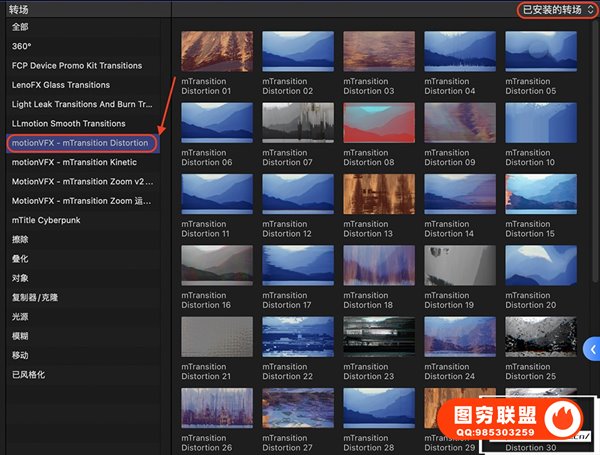The image size is (600, 455).
Task: Select mTransition Distortion 08 red thumbnail
Action: click(x=378, y=123)
